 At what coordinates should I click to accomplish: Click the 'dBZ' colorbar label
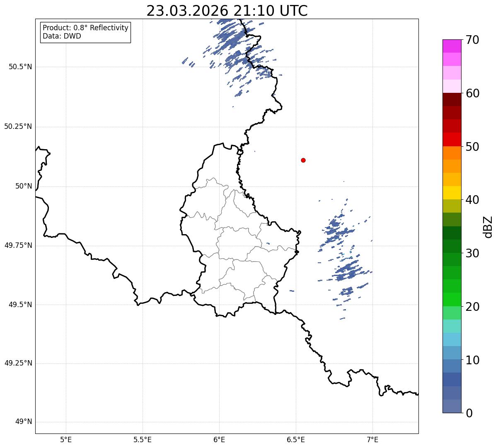(x=488, y=226)
